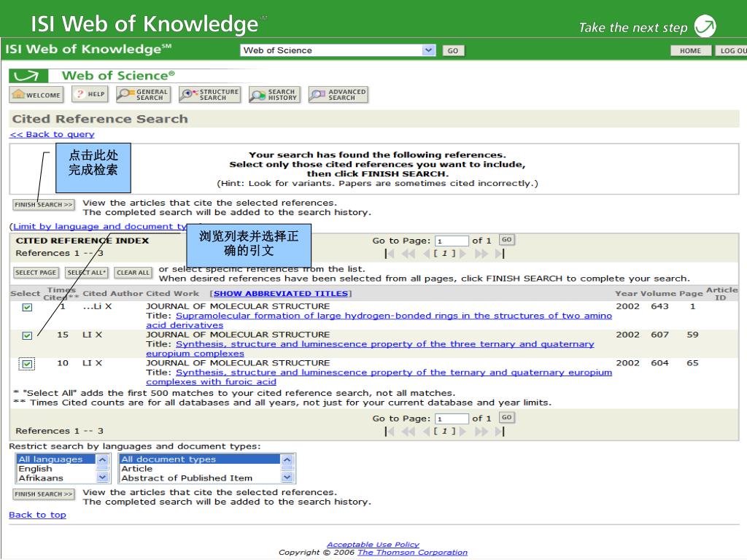Go to previous page in bottom pager

coord(426,432)
